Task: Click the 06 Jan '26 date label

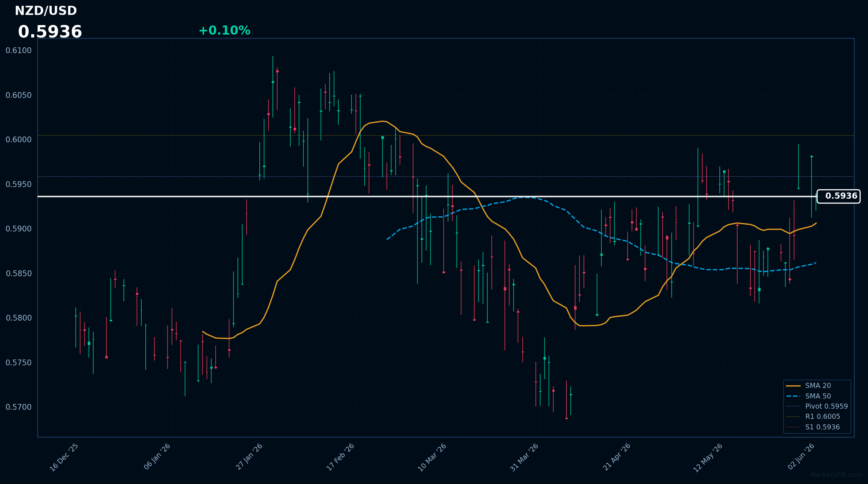Action: point(157,457)
